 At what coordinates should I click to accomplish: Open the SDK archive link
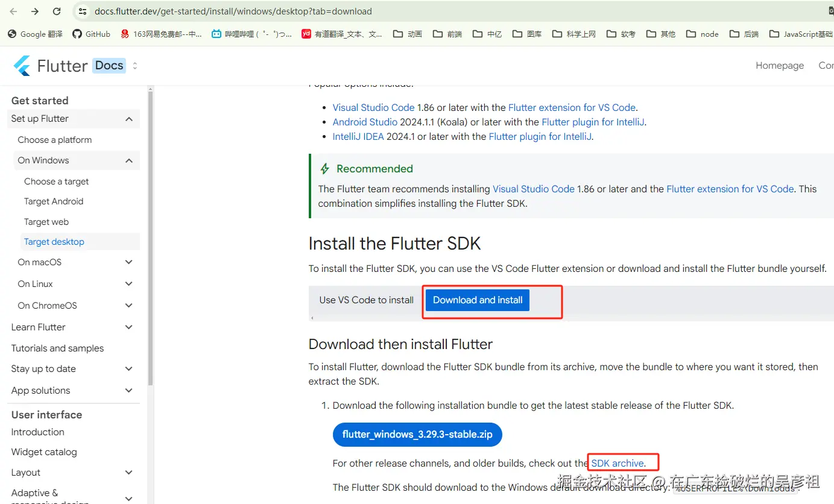618,464
